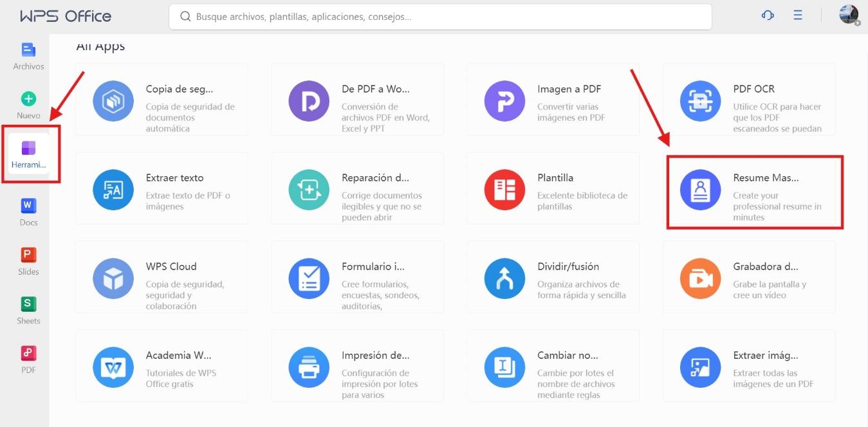The width and height of the screenshot is (868, 427).
Task: Open the Extraer texto title
Action: point(175,177)
